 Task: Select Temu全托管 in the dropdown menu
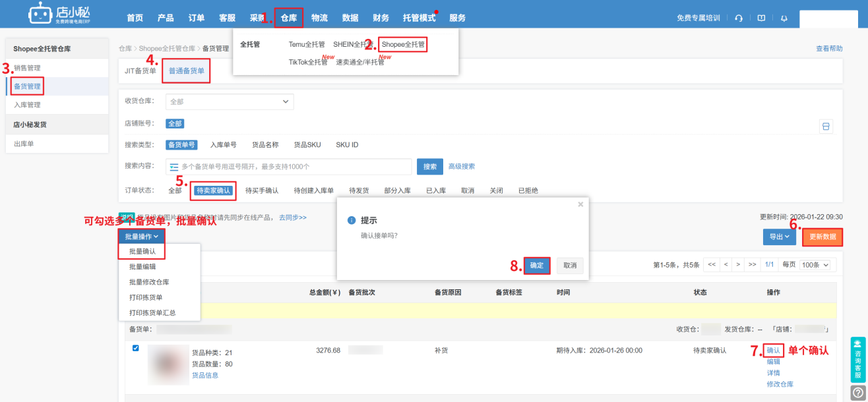307,45
